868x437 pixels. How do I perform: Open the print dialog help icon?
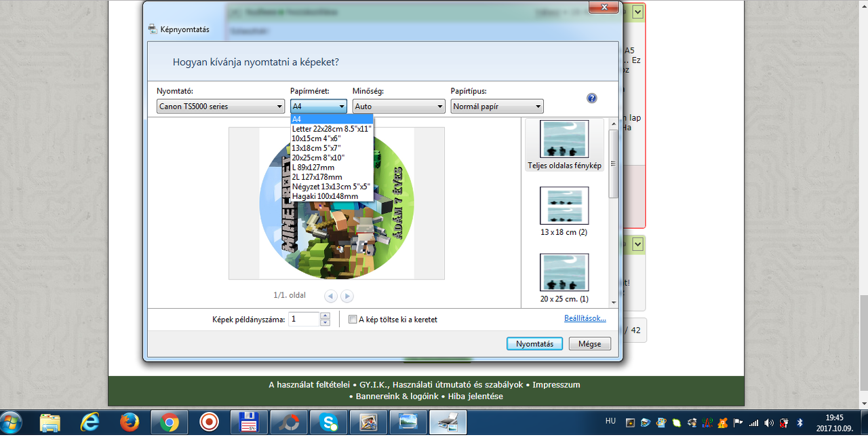591,98
